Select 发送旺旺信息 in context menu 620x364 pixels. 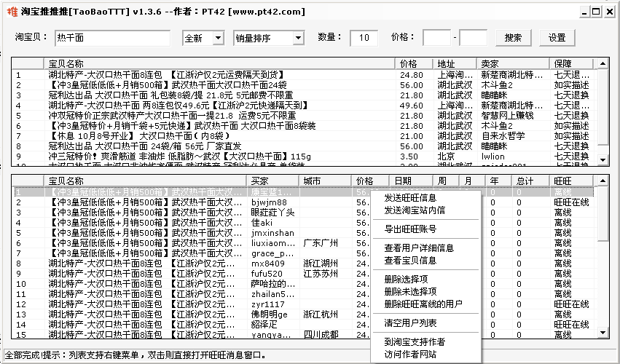click(x=410, y=197)
